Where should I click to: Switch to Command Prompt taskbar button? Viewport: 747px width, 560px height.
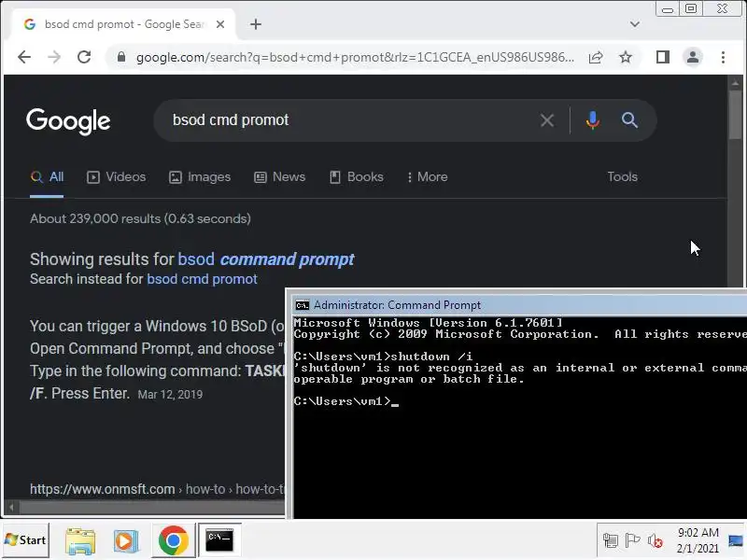tap(219, 540)
